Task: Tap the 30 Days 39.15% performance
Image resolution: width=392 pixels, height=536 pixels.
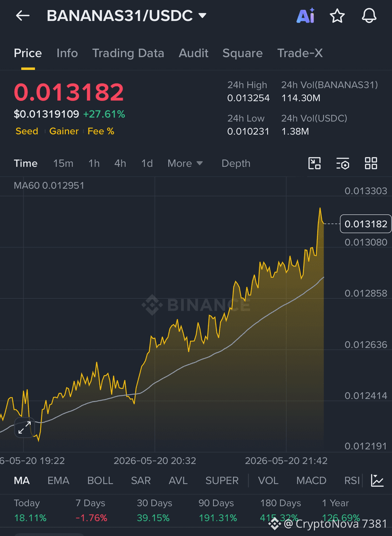Action: tap(154, 511)
